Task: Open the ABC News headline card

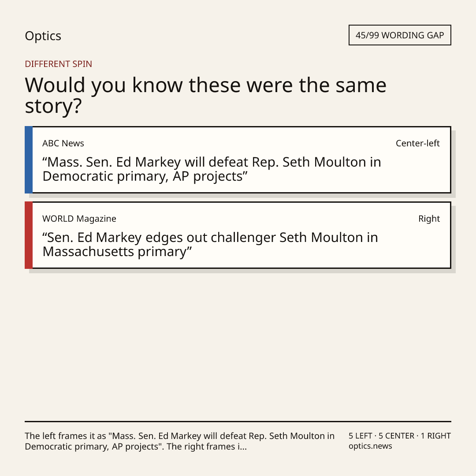Action: [238, 160]
